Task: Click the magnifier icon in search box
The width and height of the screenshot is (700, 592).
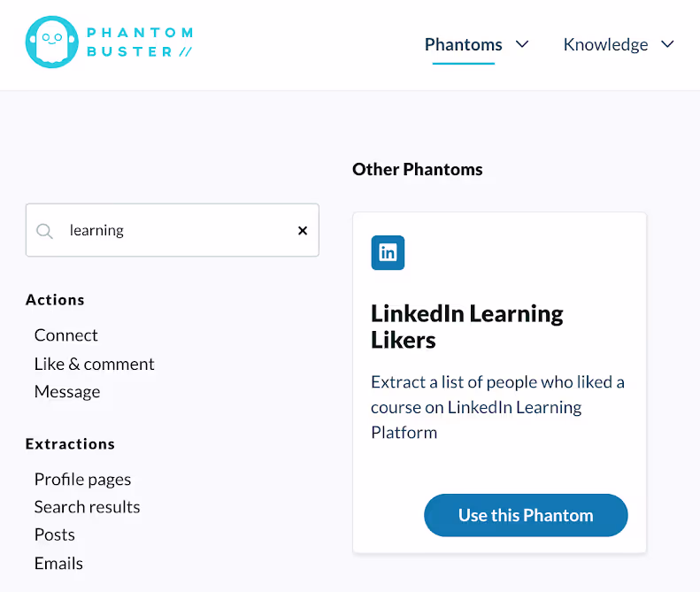Action: (x=44, y=231)
